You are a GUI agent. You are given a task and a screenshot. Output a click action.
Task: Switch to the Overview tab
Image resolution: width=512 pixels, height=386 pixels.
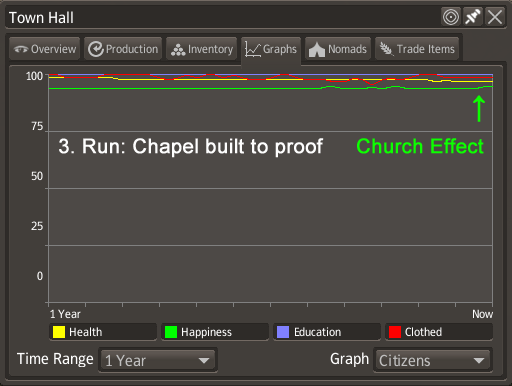pyautogui.click(x=45, y=49)
